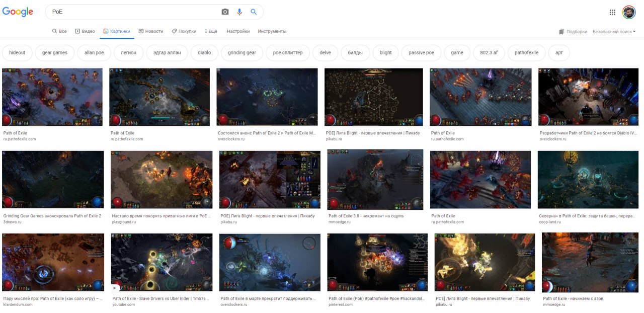
Task: Open the Google account avatar
Action: (629, 12)
